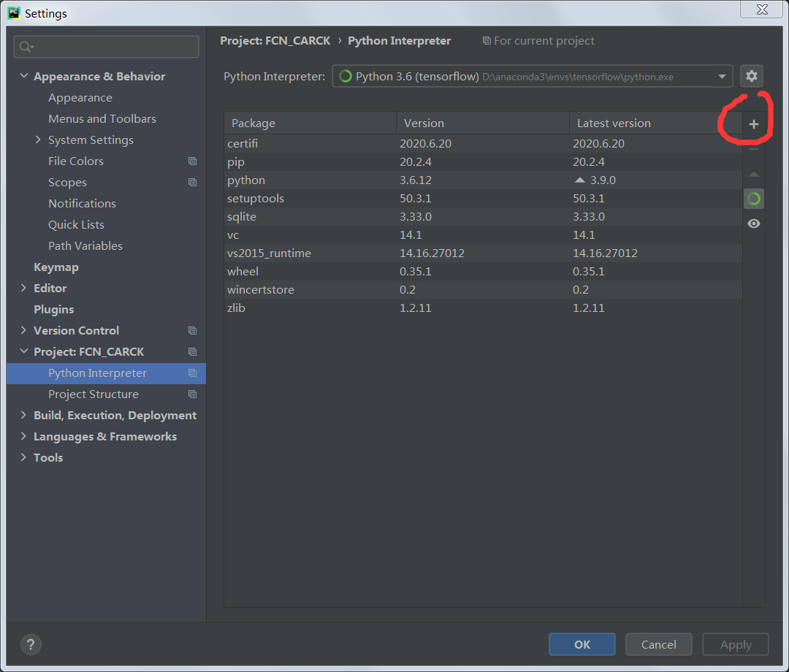Screen dimensions: 789x672
Task: Click the settings icon beside Project: FCN_CARCK
Action: click(x=193, y=351)
